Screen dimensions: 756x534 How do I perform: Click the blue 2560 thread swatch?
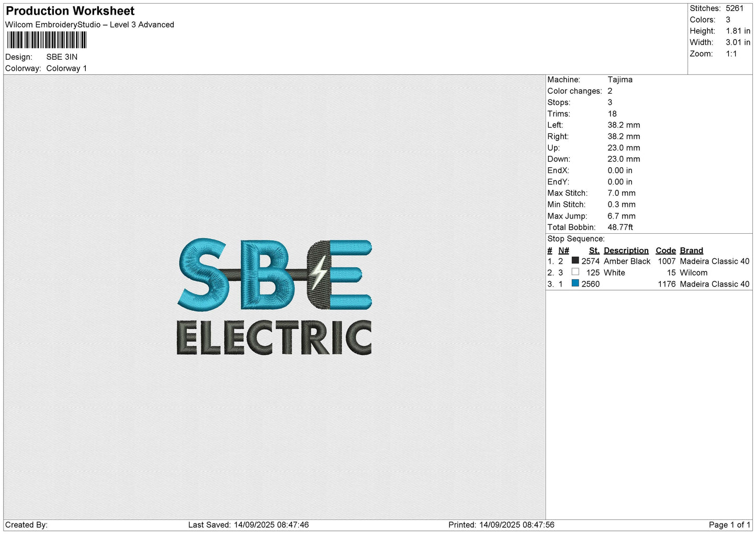(x=575, y=283)
